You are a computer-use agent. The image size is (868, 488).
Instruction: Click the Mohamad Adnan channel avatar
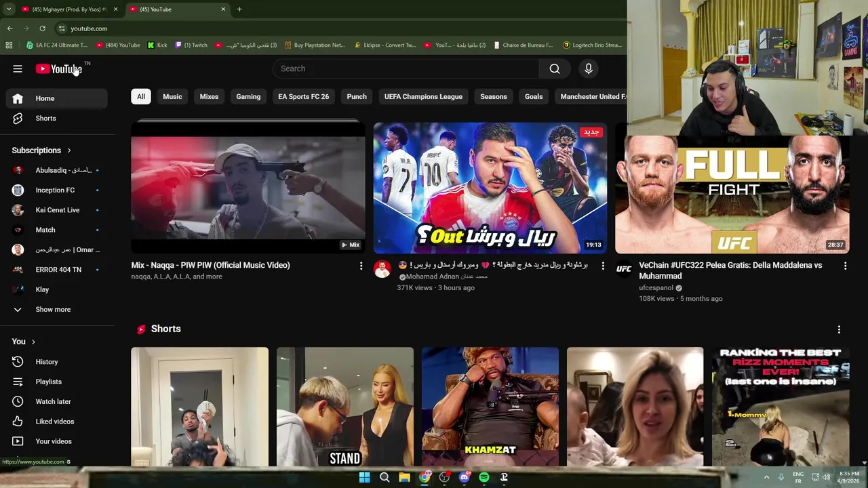(382, 269)
